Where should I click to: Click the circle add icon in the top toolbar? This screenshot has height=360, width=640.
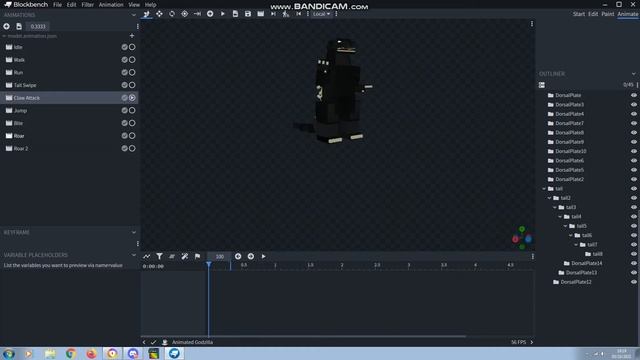[x=210, y=14]
